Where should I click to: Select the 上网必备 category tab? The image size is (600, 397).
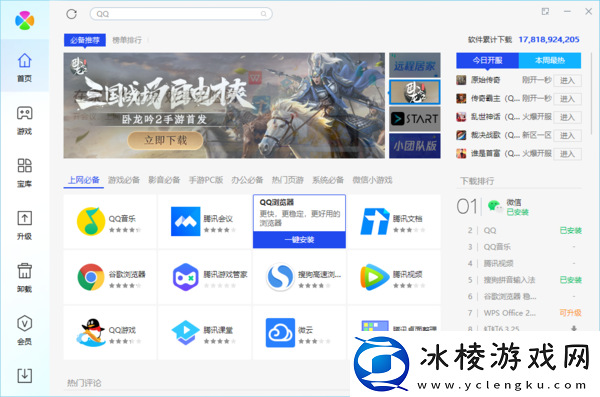point(84,180)
